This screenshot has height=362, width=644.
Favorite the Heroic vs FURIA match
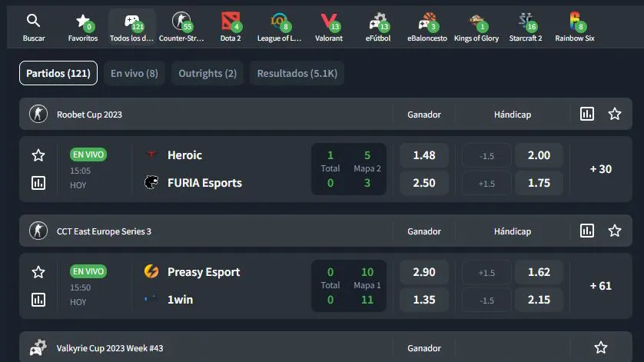tap(38, 155)
